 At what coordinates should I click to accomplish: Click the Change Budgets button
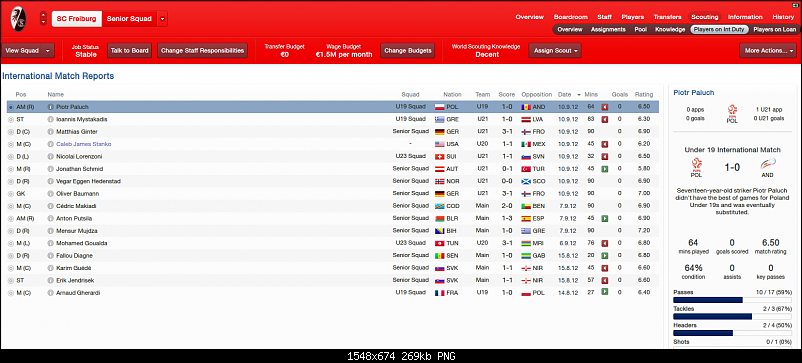[x=408, y=51]
